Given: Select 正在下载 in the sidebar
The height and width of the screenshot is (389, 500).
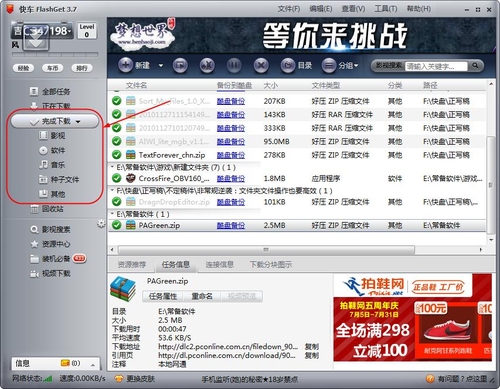Looking at the screenshot, I should [x=56, y=106].
